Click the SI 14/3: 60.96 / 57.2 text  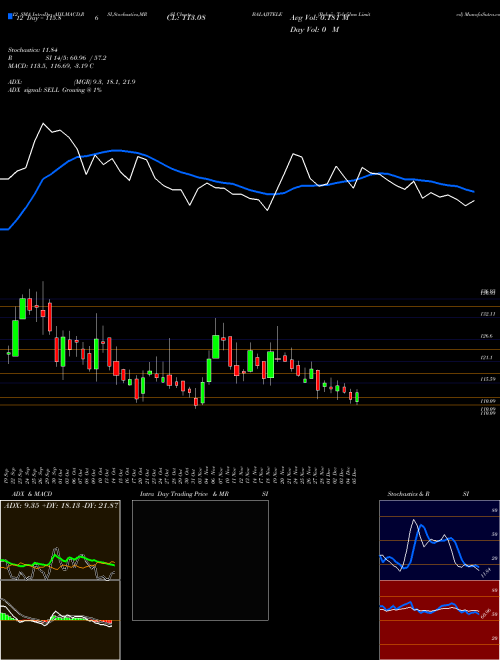pos(76,58)
